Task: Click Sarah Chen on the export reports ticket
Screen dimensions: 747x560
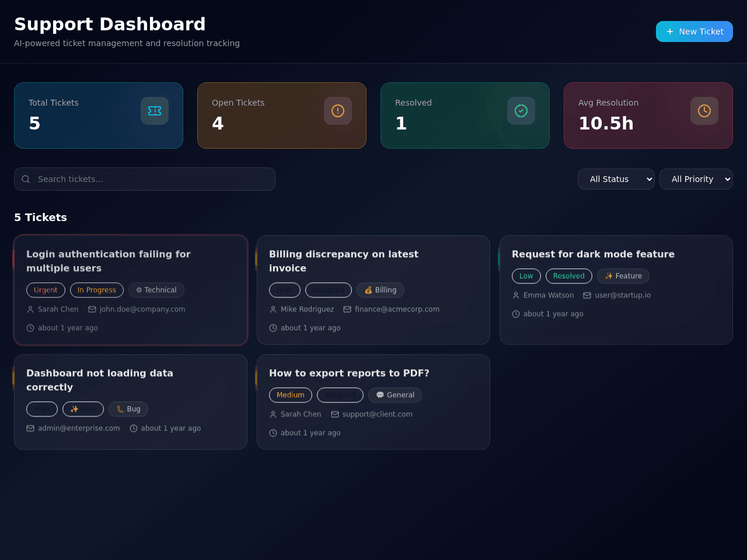Action: click(301, 414)
